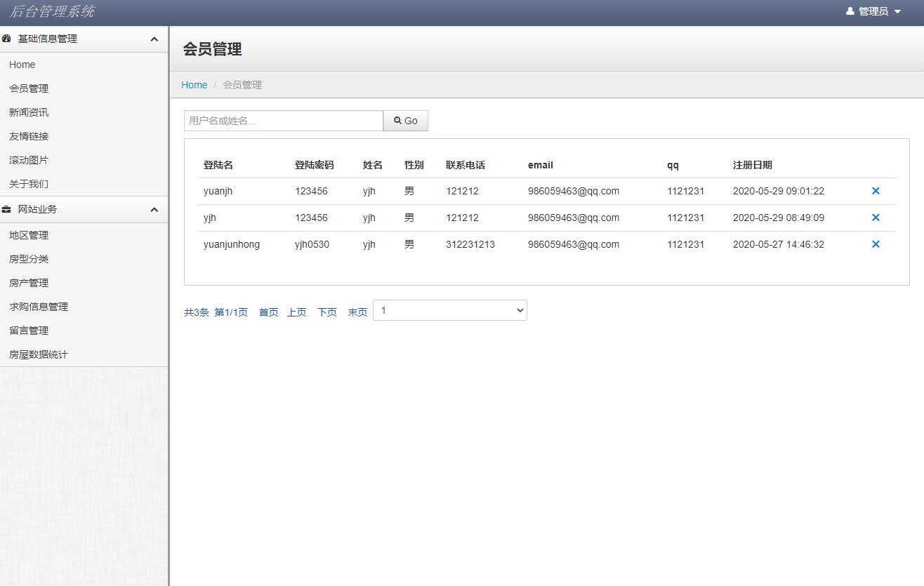Click the Home breadcrumb link
The height and width of the screenshot is (586, 924).
coord(194,84)
